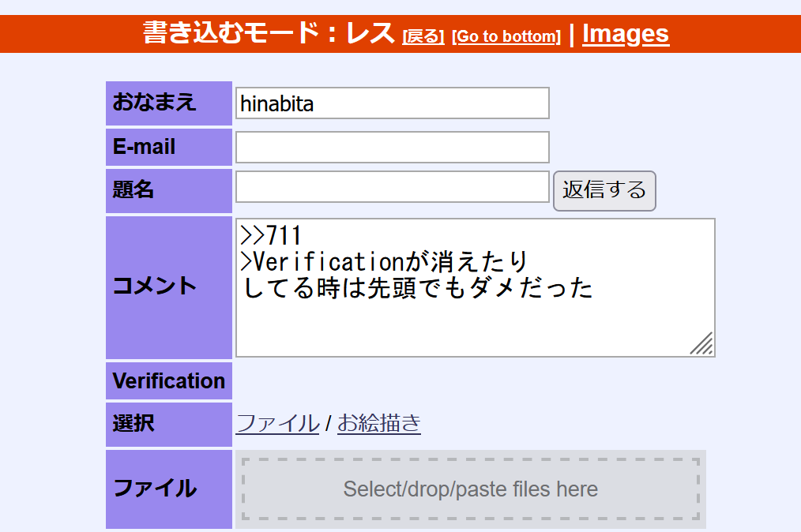Viewport: 801px width, 532px height.
Task: Click the おなまえ label cell
Action: click(168, 103)
